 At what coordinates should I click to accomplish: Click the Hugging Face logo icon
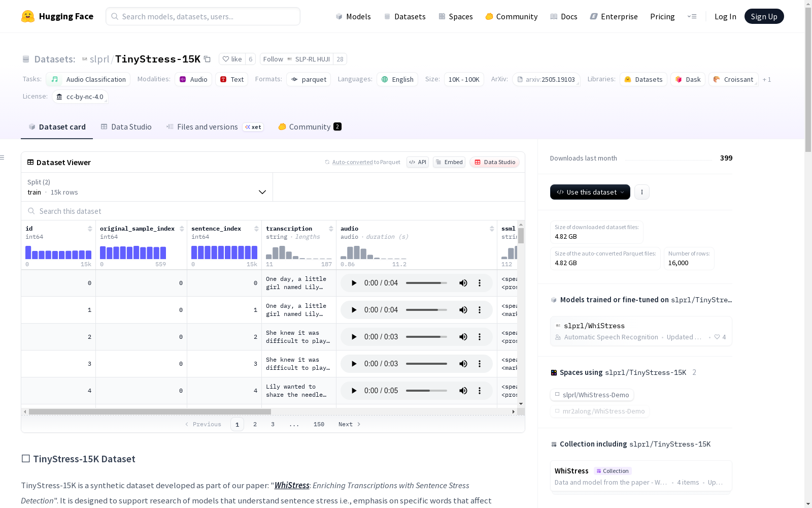click(x=28, y=16)
